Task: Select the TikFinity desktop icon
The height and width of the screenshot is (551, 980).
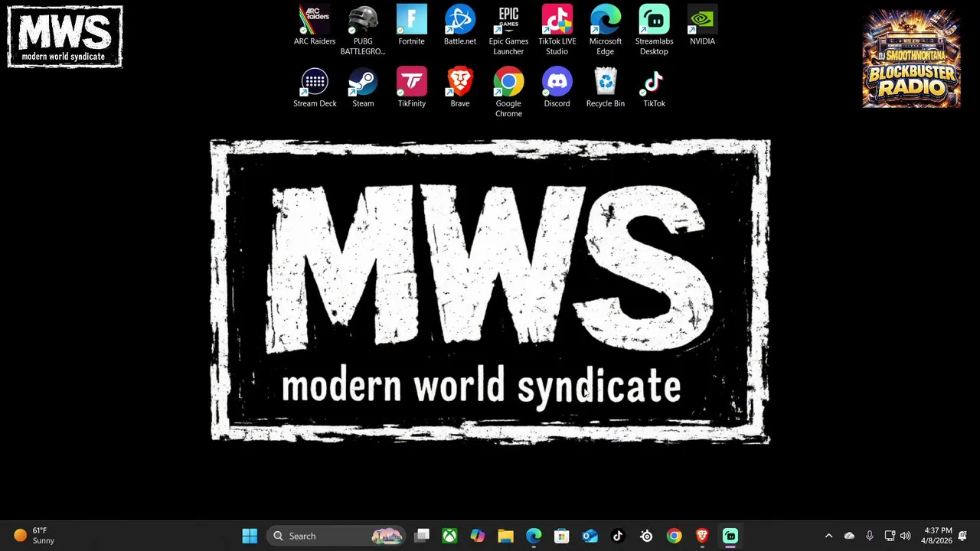Action: 411,88
